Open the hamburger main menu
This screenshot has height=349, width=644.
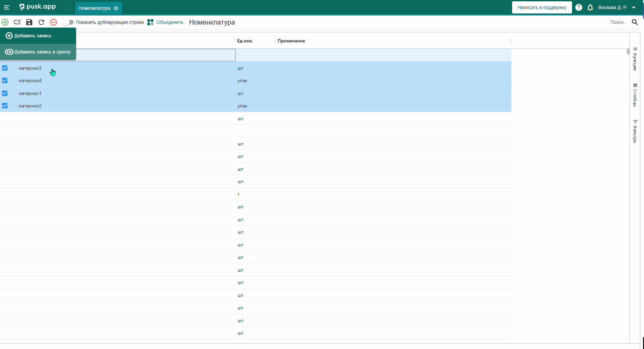pyautogui.click(x=7, y=7)
